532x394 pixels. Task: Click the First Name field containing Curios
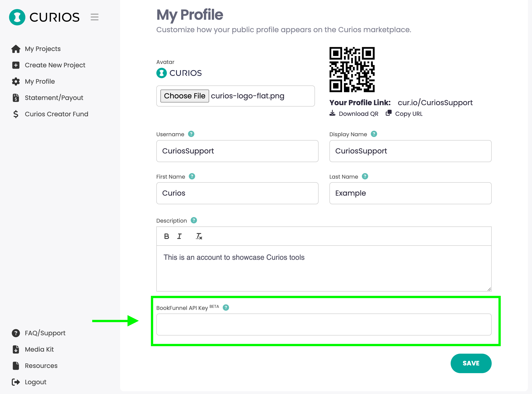(237, 193)
